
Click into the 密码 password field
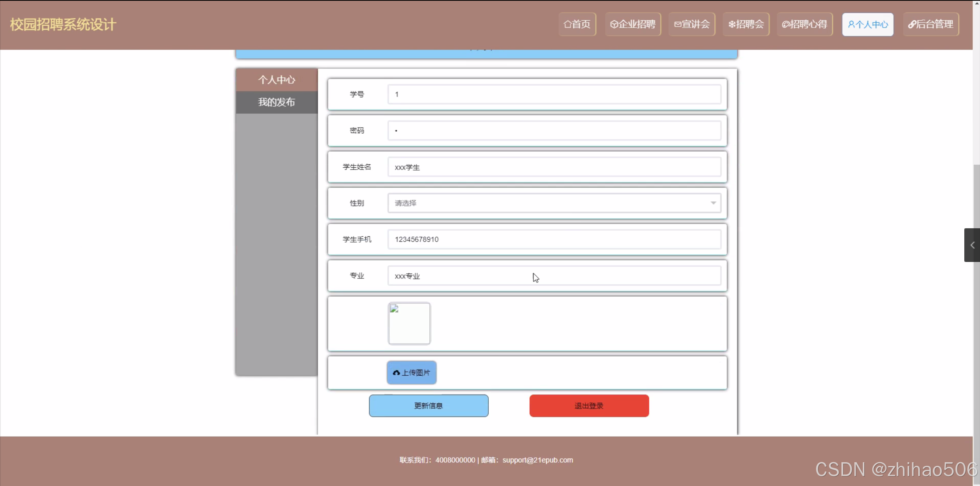(554, 131)
